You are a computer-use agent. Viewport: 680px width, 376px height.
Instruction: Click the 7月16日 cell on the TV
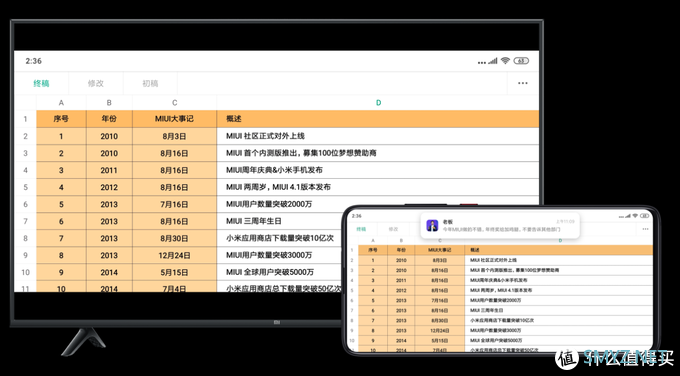tap(174, 204)
